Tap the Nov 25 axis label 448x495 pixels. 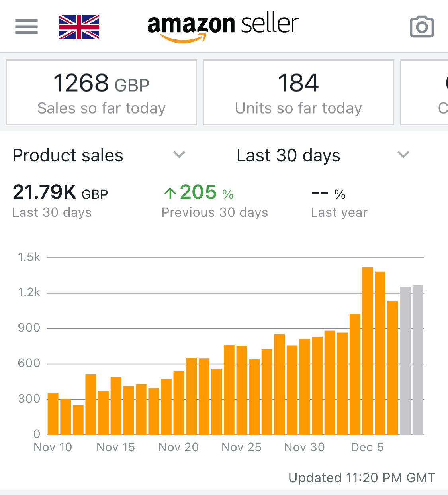pyautogui.click(x=241, y=447)
